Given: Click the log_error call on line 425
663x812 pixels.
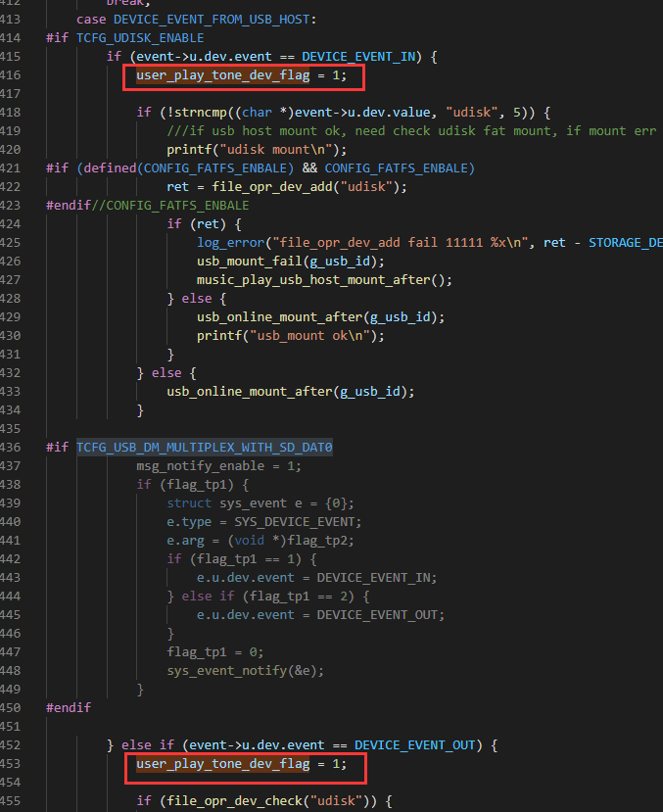Looking at the screenshot, I should (430, 243).
